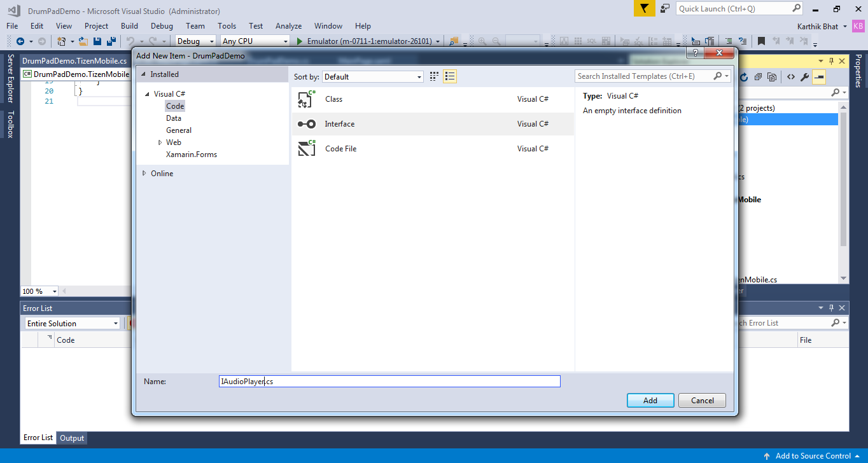Click the Navigate Backward arrow icon

coord(20,41)
